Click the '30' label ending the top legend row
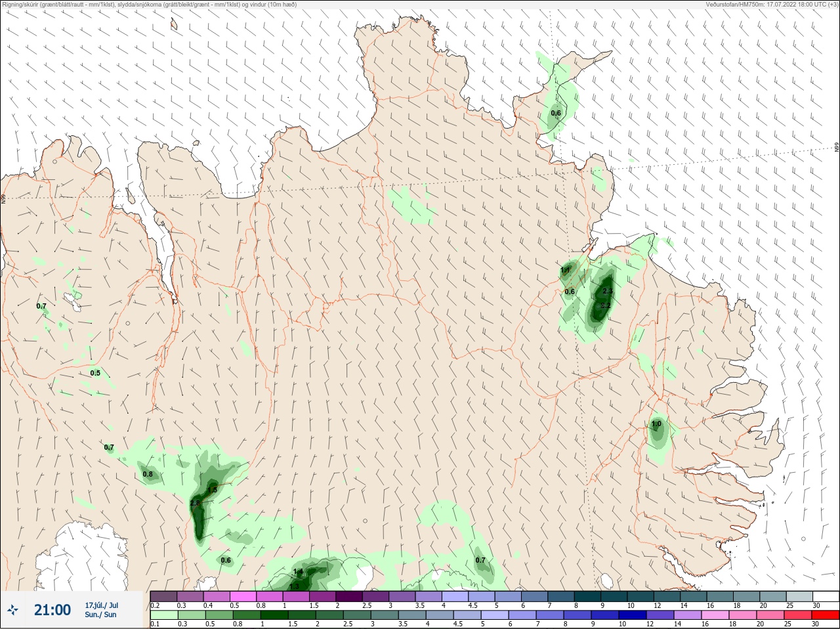Image resolution: width=840 pixels, height=629 pixels. [x=816, y=605]
